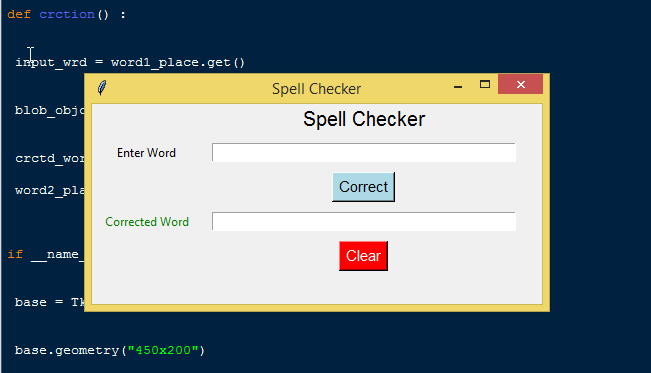Image resolution: width=651 pixels, height=373 pixels.
Task: Focus the Corrected Word output field
Action: click(x=364, y=221)
